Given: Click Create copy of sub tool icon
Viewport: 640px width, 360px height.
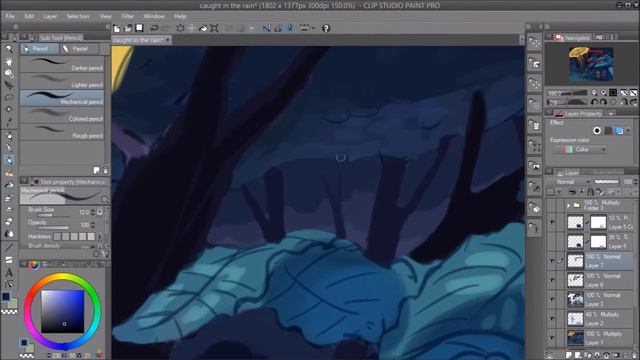Looking at the screenshot, I should click(96, 170).
